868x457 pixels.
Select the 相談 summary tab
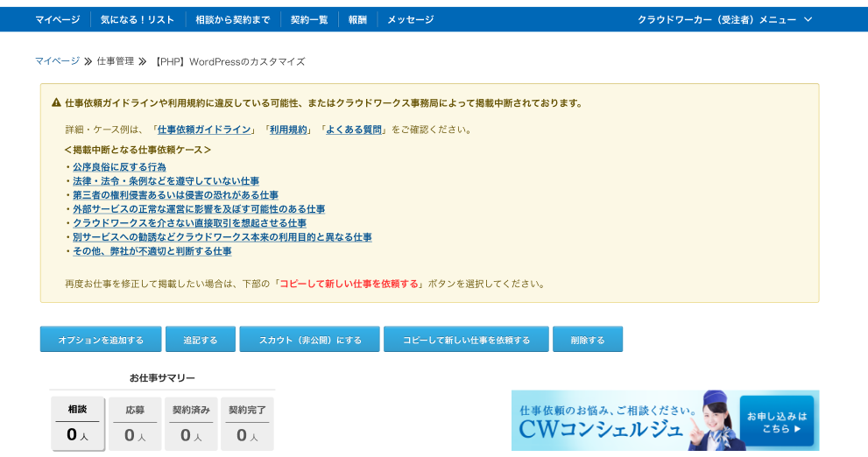[x=77, y=424]
